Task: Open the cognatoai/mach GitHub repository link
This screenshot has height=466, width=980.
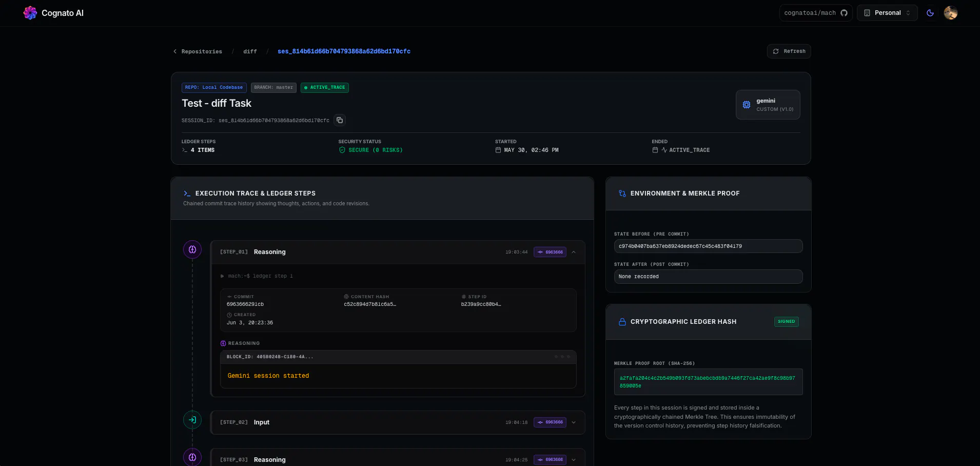Action: [x=815, y=13]
